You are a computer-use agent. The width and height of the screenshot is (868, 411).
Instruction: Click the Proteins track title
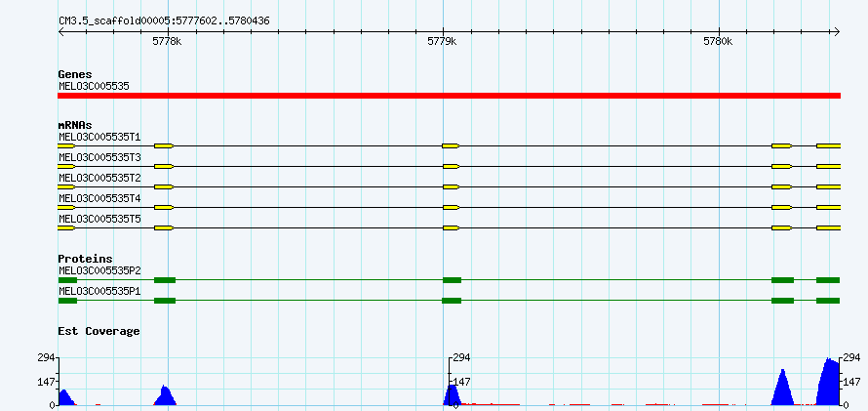85,259
